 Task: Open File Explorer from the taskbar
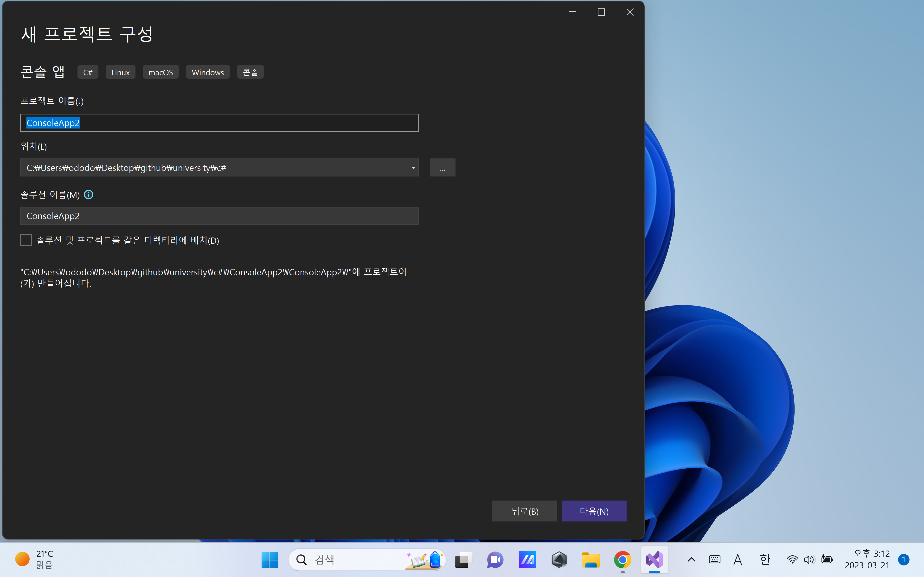(591, 559)
